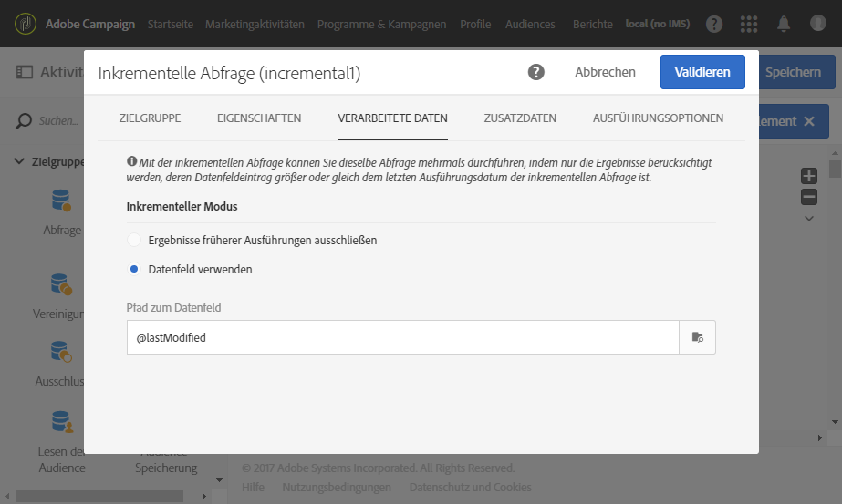Switch to the ZIELGRUPPE tab
842x504 pixels.
click(x=150, y=118)
